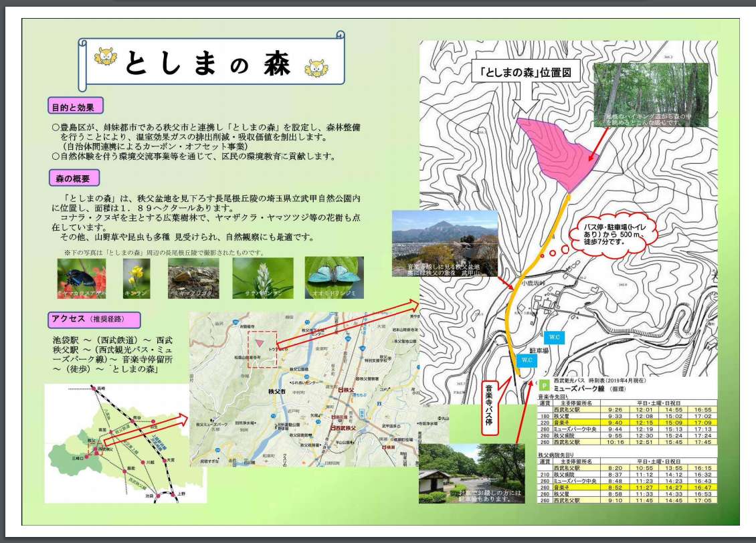Screen dimensions: 756x543
Task: Click the W.C marker above the 駐車場 label
Action: 555,337
